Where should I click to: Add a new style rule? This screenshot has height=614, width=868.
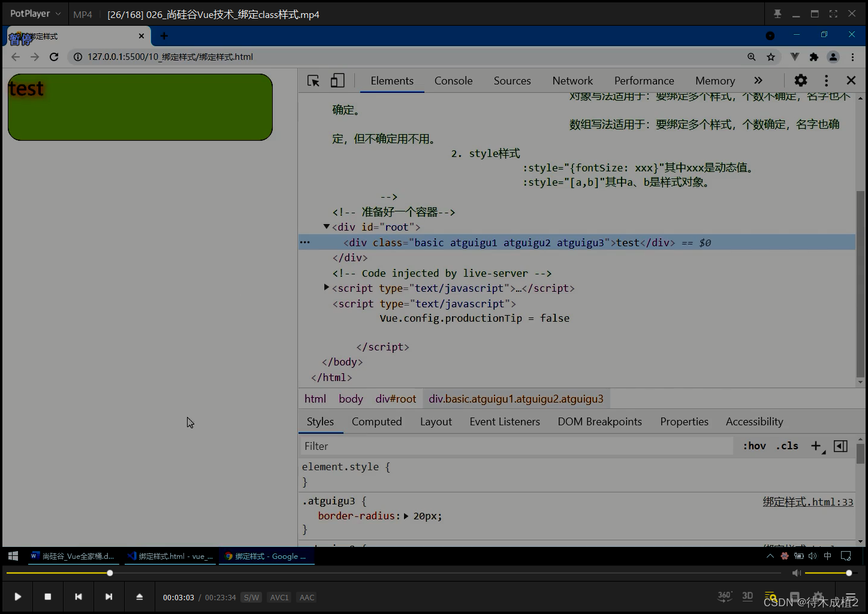(x=816, y=446)
